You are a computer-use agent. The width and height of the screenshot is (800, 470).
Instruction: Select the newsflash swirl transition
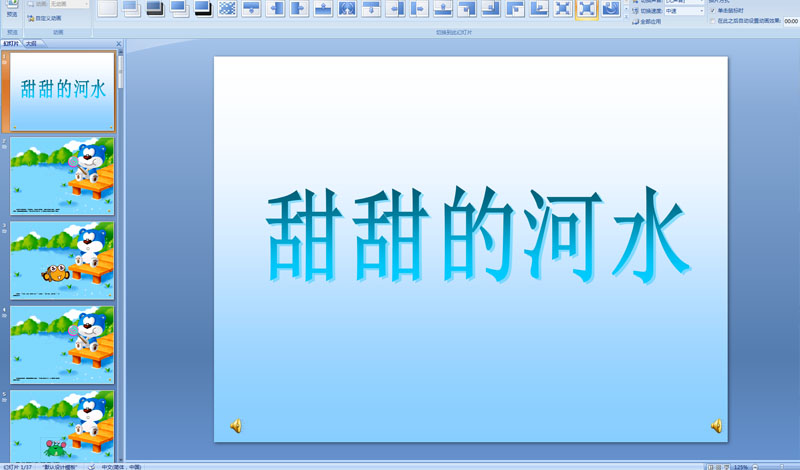[x=611, y=8]
